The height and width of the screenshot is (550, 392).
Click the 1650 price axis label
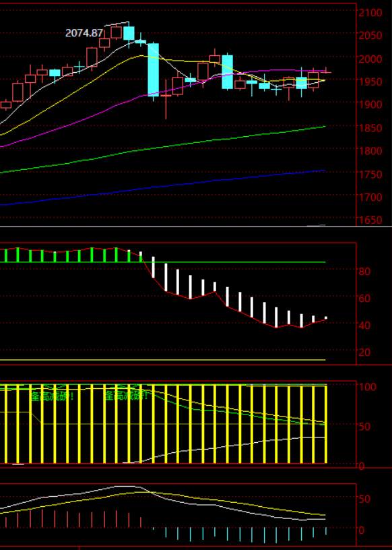[x=370, y=220]
